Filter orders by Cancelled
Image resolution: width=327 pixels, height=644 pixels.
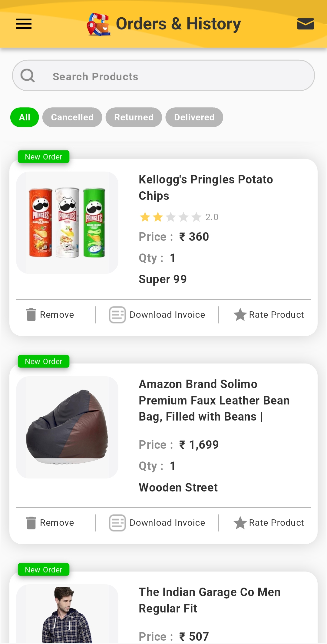click(72, 117)
